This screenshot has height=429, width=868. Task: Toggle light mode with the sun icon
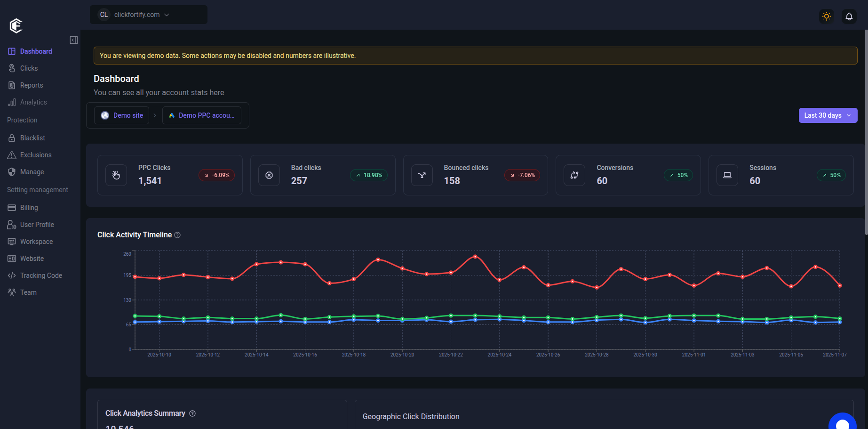click(x=826, y=16)
